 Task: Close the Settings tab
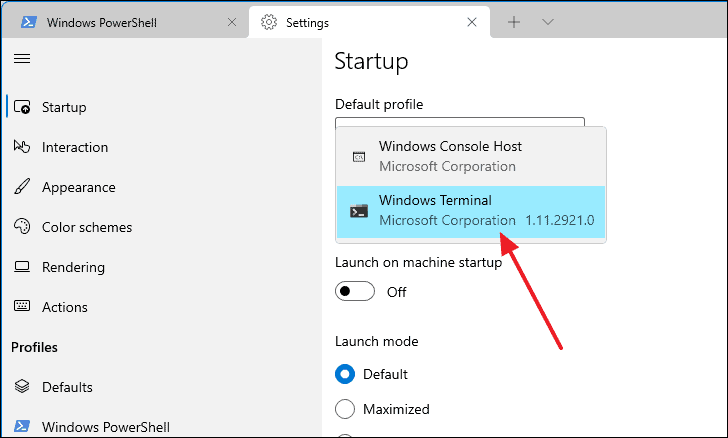471,22
